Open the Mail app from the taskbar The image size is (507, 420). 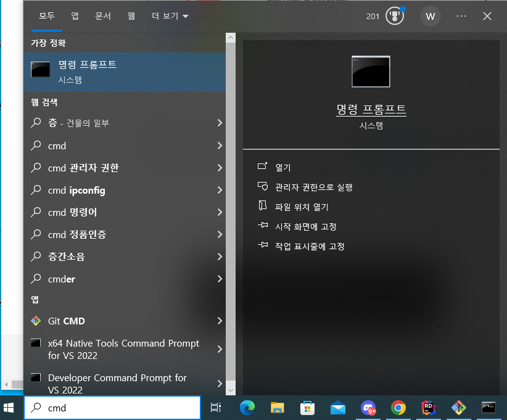pyautogui.click(x=337, y=408)
